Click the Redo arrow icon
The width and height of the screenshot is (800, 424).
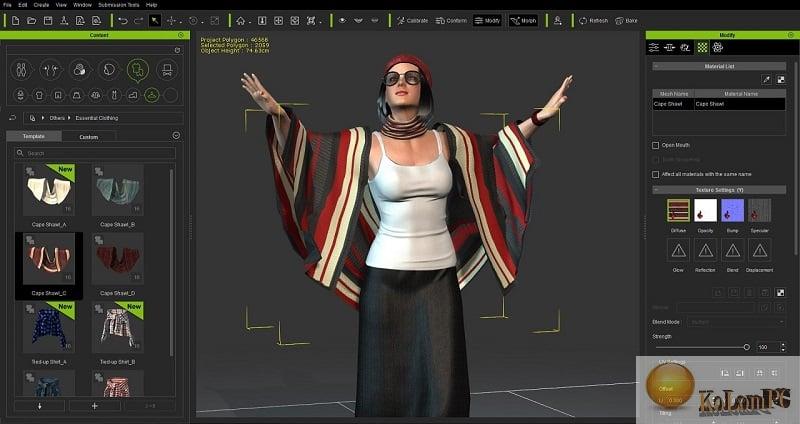[138, 21]
